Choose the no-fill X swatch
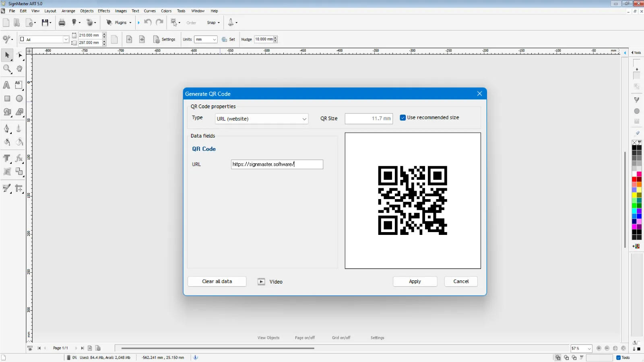This screenshot has width=644, height=362. pyautogui.click(x=634, y=142)
